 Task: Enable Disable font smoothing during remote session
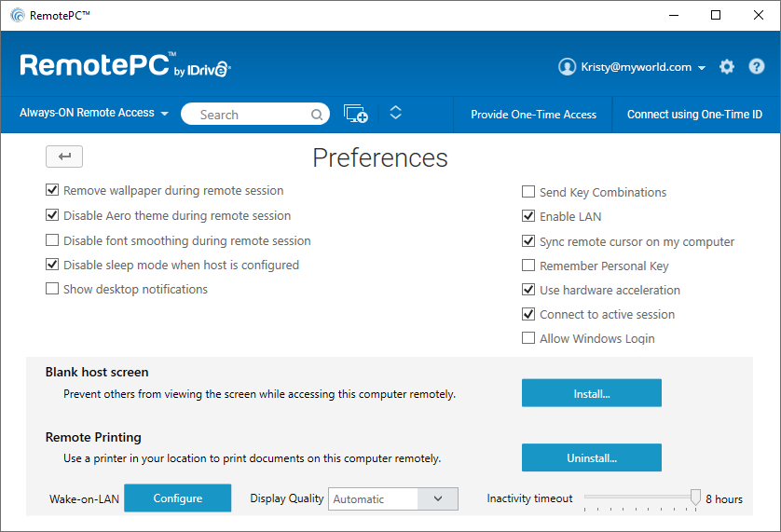52,240
